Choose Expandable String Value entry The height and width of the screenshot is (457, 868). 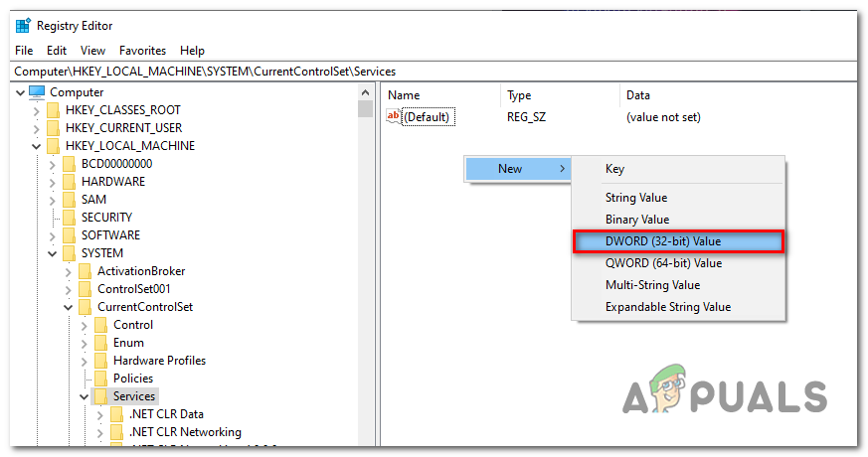677,307
